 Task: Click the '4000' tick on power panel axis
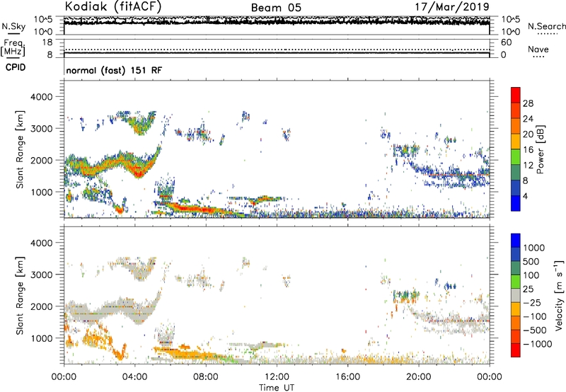(x=41, y=97)
